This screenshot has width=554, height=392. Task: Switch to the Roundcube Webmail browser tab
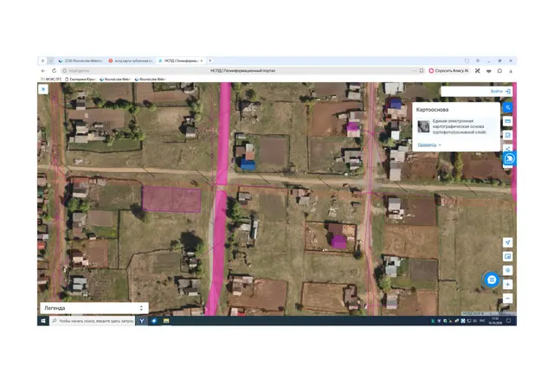coord(81,61)
